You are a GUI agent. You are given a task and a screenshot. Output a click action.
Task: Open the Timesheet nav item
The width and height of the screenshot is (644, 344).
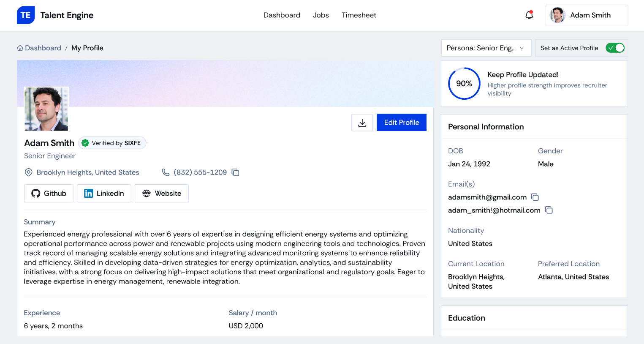(359, 15)
